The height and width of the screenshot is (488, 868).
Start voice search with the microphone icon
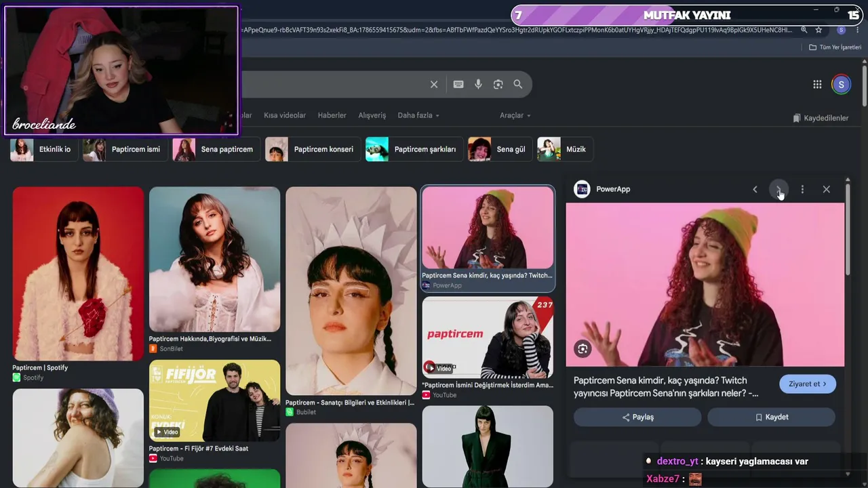[478, 84]
